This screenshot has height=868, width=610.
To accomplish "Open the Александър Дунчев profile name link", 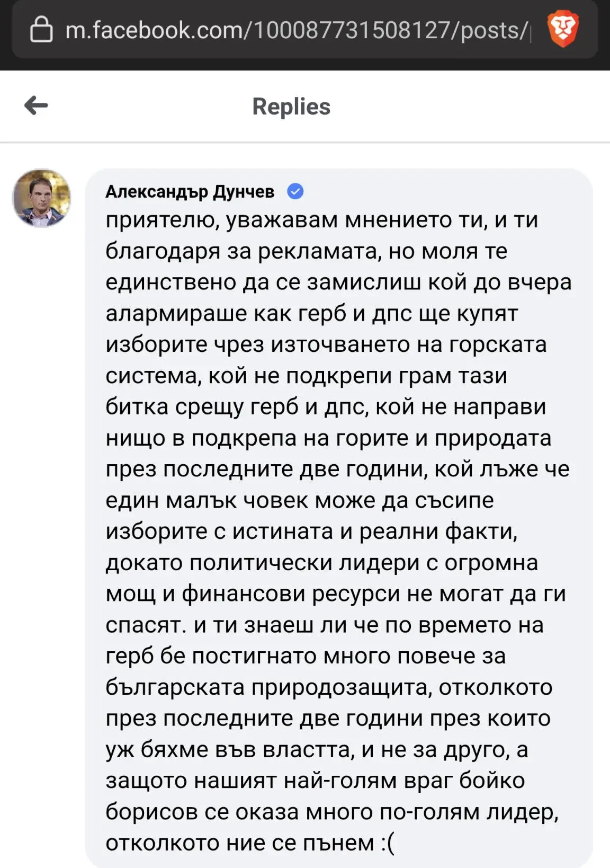I will [190, 191].
